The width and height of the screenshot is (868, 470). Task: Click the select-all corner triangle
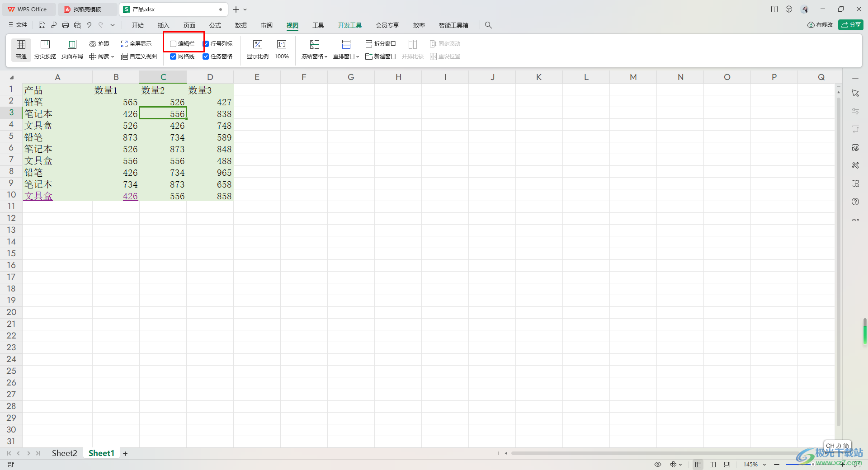12,78
